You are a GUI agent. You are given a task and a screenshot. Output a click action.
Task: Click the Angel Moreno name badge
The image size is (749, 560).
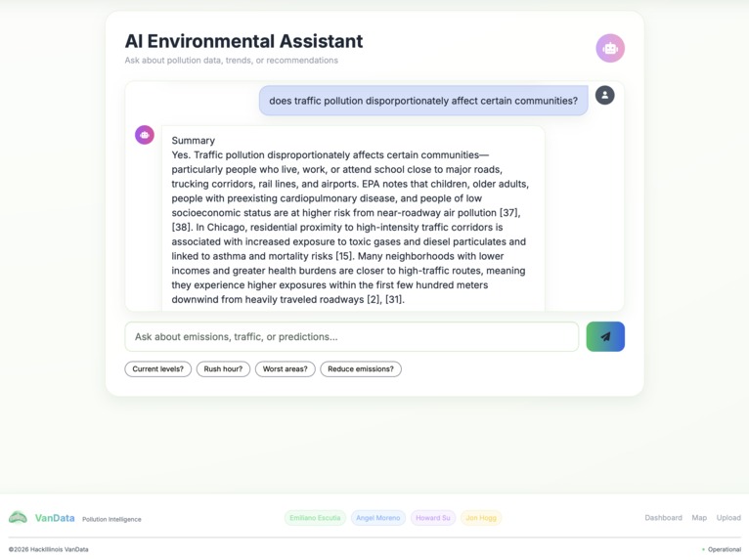378,518
